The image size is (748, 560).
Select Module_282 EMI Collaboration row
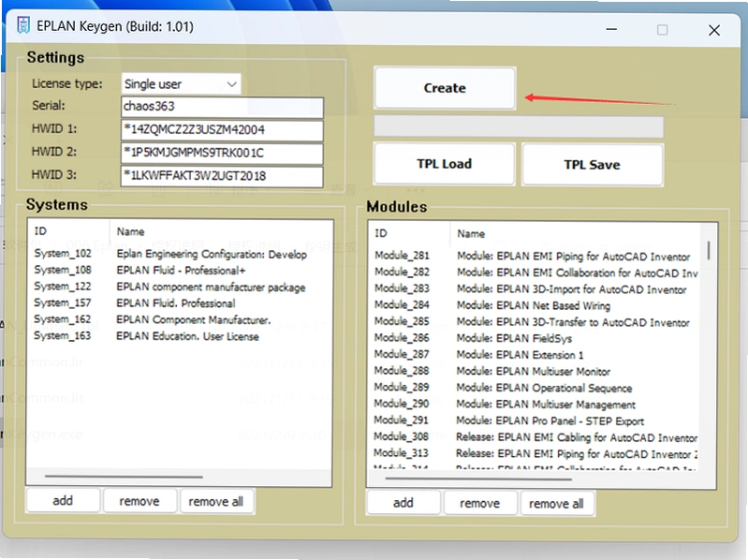pos(535,273)
